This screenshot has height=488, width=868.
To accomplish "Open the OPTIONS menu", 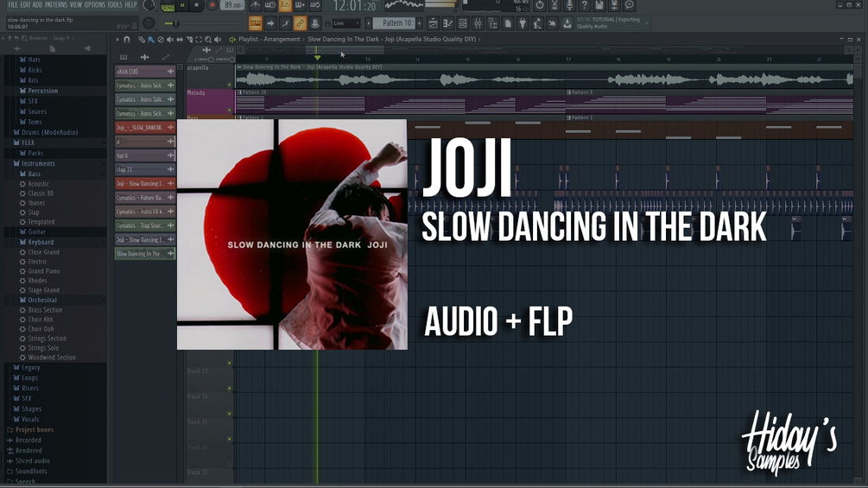I will click(95, 4).
